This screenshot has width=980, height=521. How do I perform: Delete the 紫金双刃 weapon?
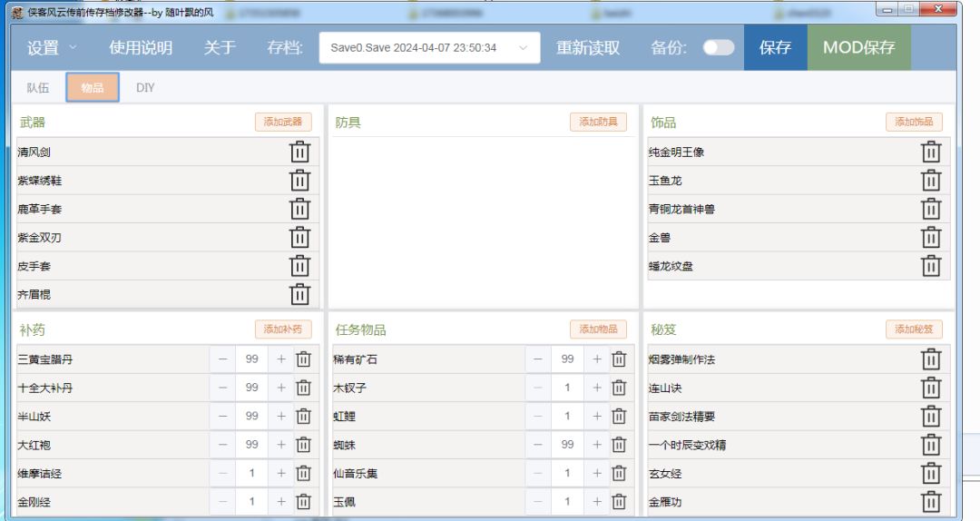pyautogui.click(x=300, y=238)
